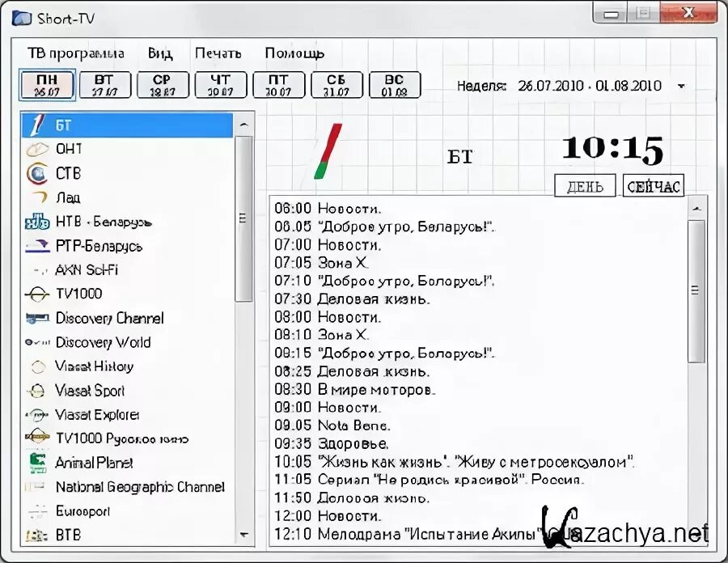
Task: Select Sunday ВС 01.08 day button
Action: click(x=395, y=85)
